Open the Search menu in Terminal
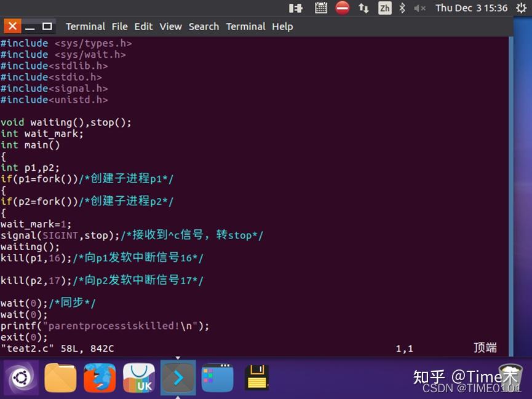Image resolution: width=532 pixels, height=399 pixels. tap(204, 26)
